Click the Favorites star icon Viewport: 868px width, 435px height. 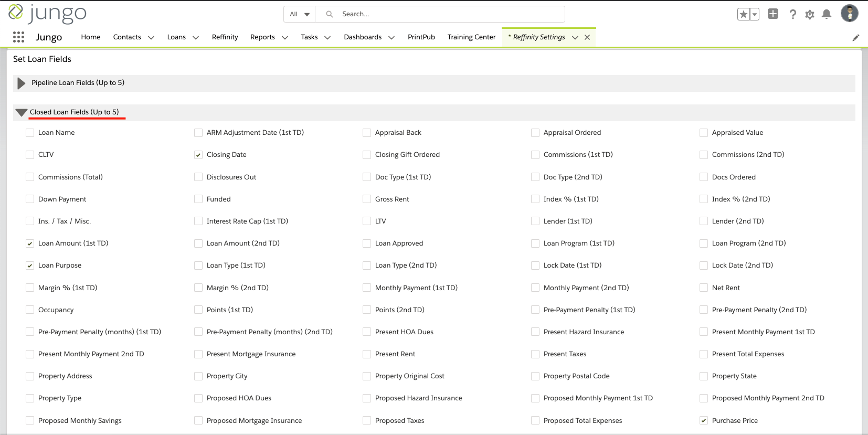(x=743, y=15)
